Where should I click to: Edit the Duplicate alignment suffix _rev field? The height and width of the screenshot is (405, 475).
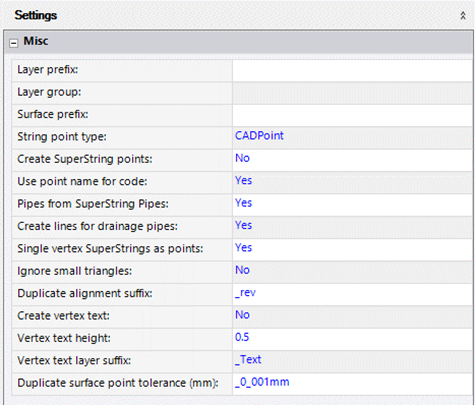click(352, 294)
